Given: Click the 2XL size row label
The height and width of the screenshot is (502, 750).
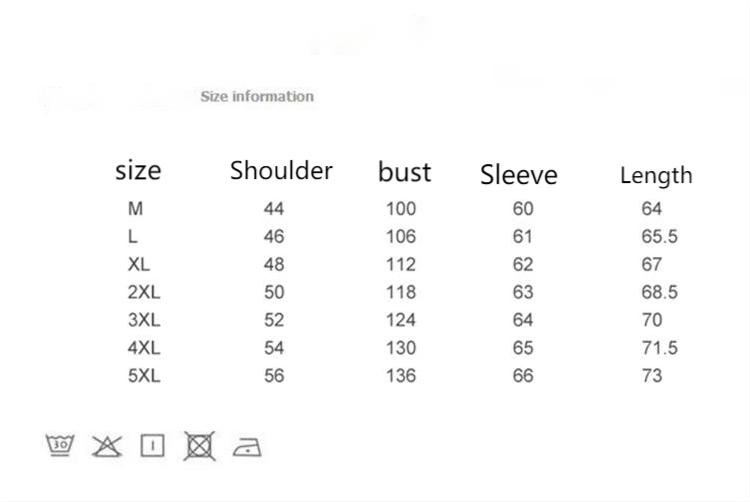Looking at the screenshot, I should pyautogui.click(x=144, y=293).
